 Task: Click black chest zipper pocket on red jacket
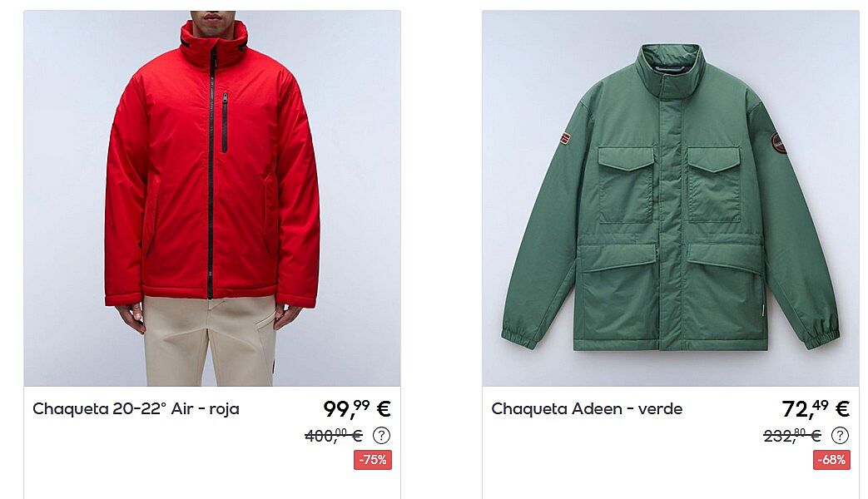(x=225, y=122)
